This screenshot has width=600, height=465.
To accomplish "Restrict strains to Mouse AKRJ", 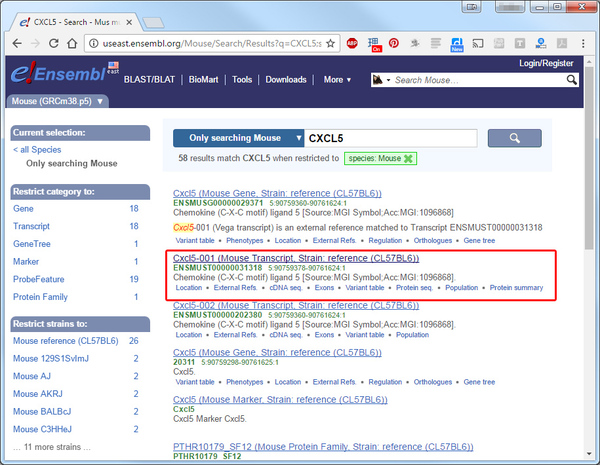I will coord(38,393).
